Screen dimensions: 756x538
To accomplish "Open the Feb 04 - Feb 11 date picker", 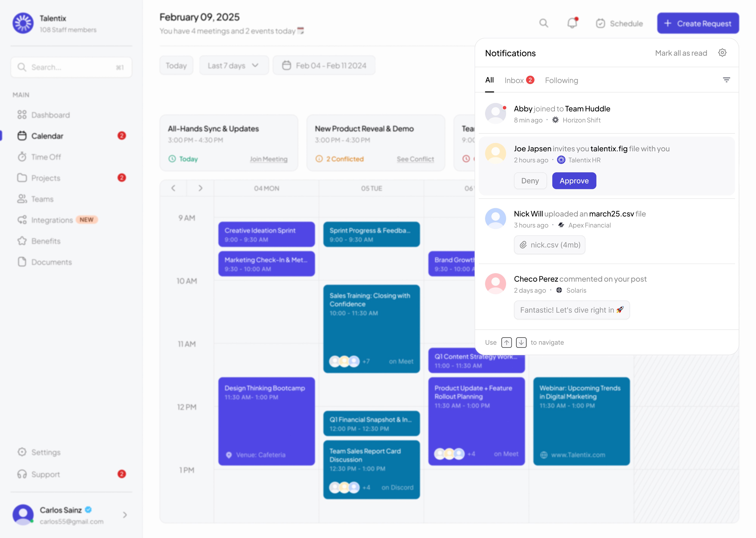I will point(324,66).
